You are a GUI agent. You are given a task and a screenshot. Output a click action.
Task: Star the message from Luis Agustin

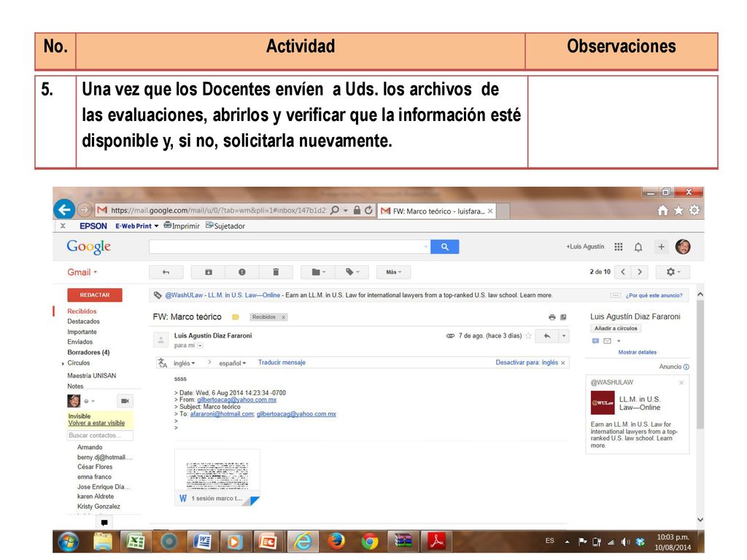click(x=528, y=335)
